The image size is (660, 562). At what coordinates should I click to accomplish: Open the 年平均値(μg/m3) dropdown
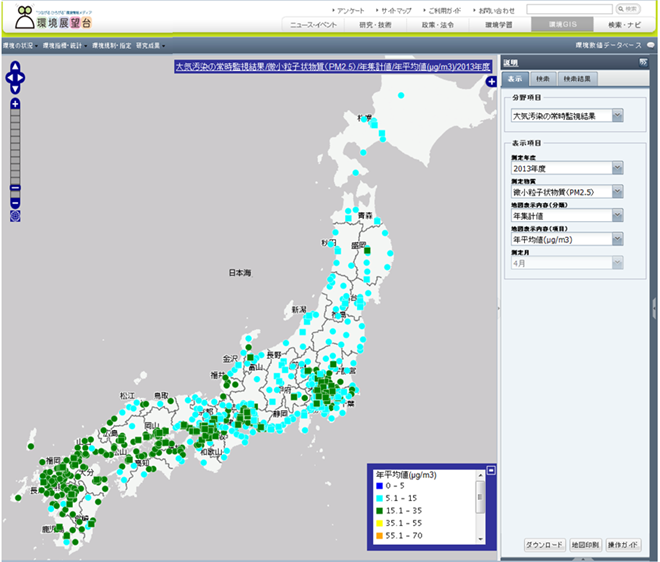(x=617, y=239)
